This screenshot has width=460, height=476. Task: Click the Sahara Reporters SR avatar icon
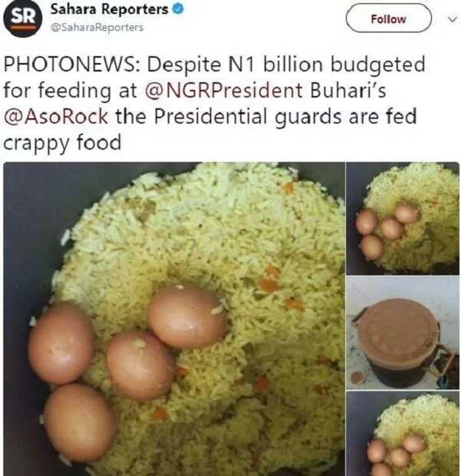pyautogui.click(x=22, y=19)
